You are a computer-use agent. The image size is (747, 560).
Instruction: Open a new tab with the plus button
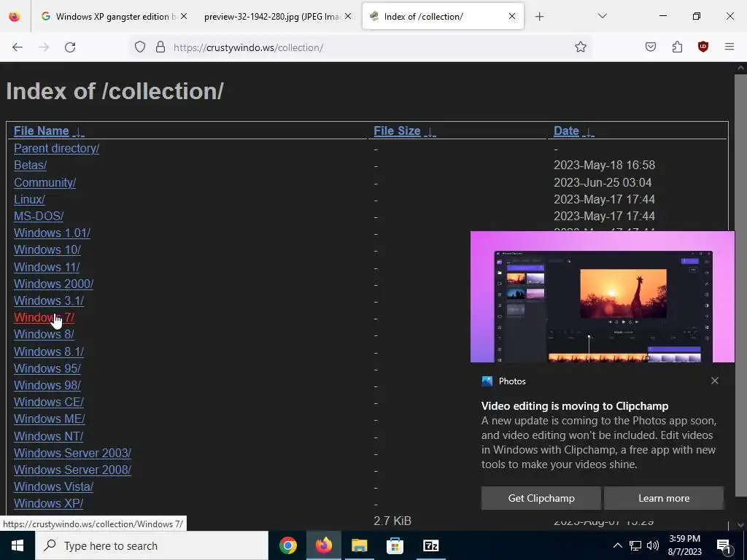(x=539, y=17)
